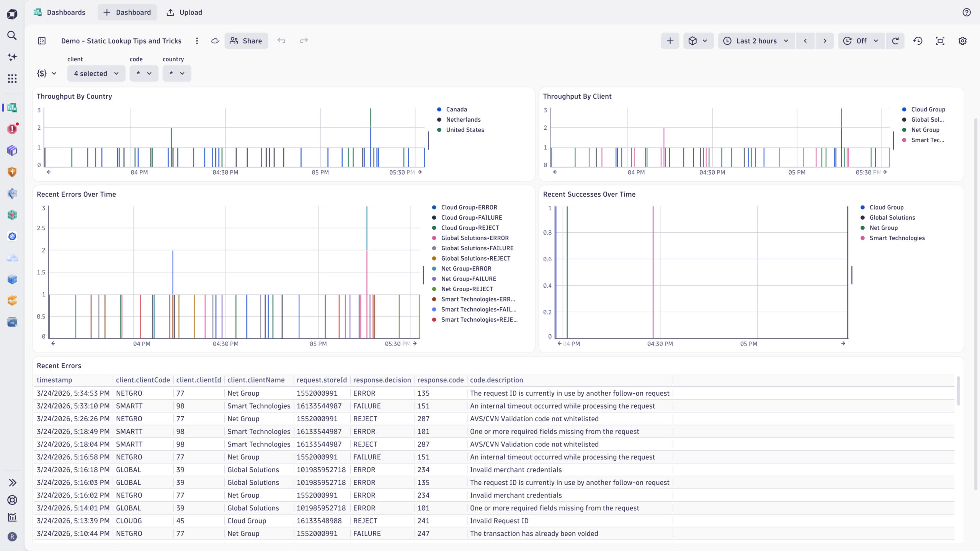This screenshot has width=980, height=551.
Task: Click the Share button
Action: 246,41
